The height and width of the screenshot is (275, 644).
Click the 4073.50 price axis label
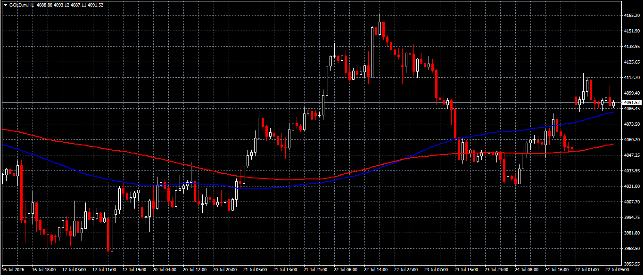pyautogui.click(x=631, y=124)
